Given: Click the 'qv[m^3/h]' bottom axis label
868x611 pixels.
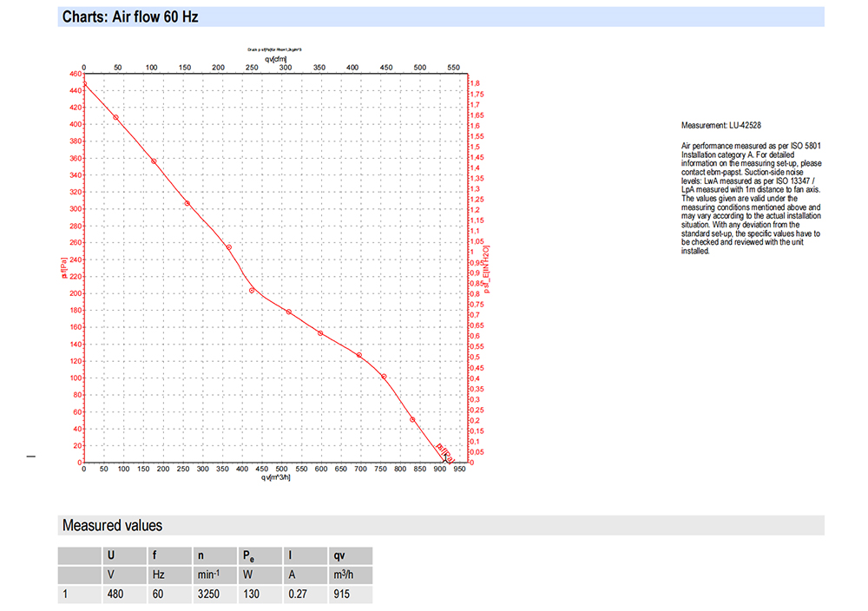Looking at the screenshot, I should (x=276, y=477).
